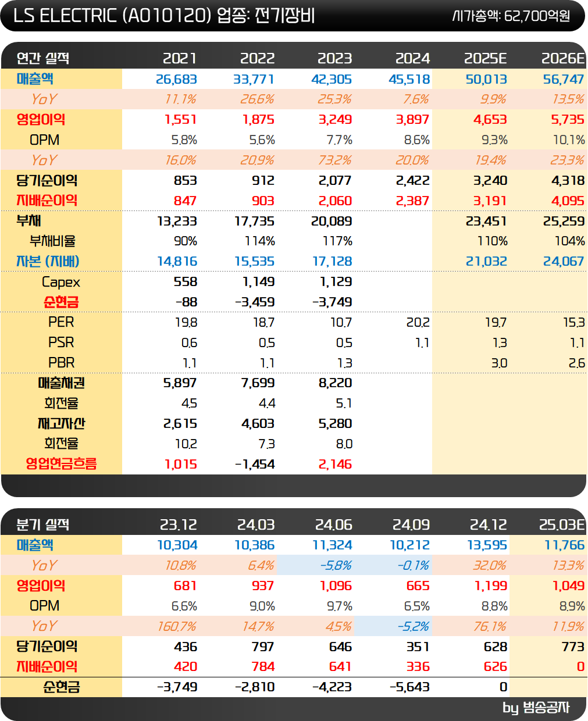Click annual 영업이익 value 3,897
Image resolution: width=588 pixels, height=721 pixels.
(412, 120)
